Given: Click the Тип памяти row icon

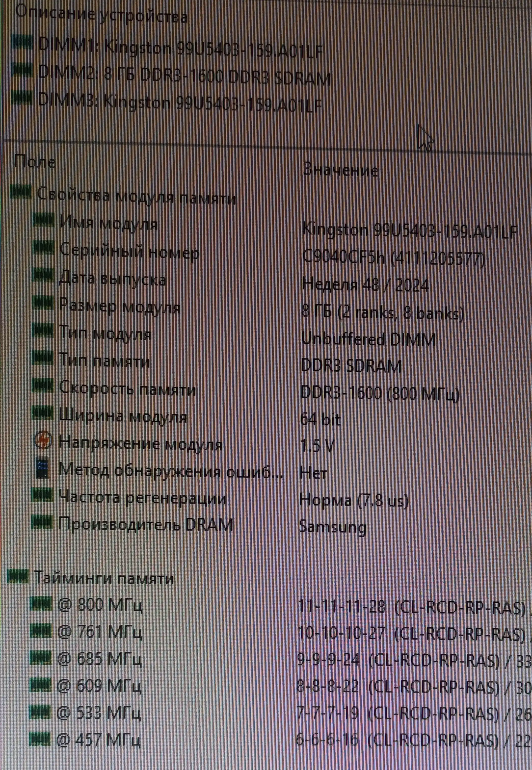Looking at the screenshot, I should pos(43,358).
